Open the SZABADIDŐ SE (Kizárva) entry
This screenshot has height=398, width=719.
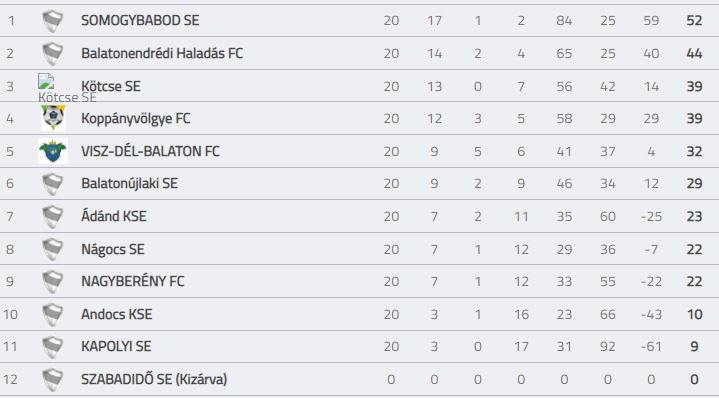pos(154,379)
